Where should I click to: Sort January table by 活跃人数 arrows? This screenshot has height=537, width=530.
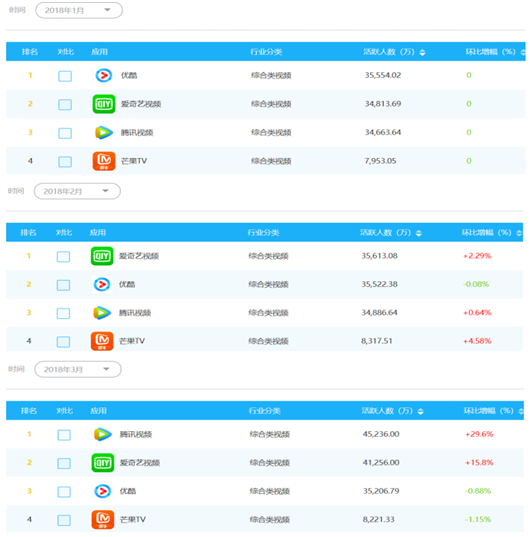pos(422,52)
